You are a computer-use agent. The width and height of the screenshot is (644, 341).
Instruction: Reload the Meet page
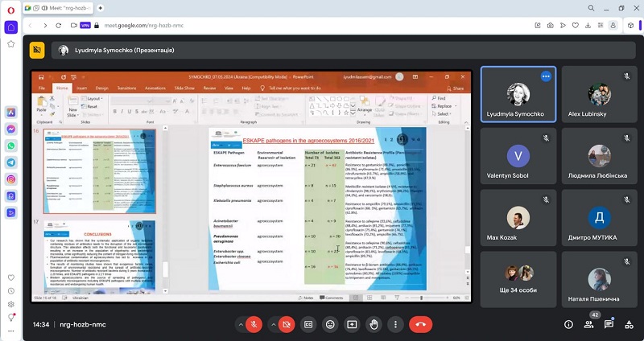[x=58, y=26]
